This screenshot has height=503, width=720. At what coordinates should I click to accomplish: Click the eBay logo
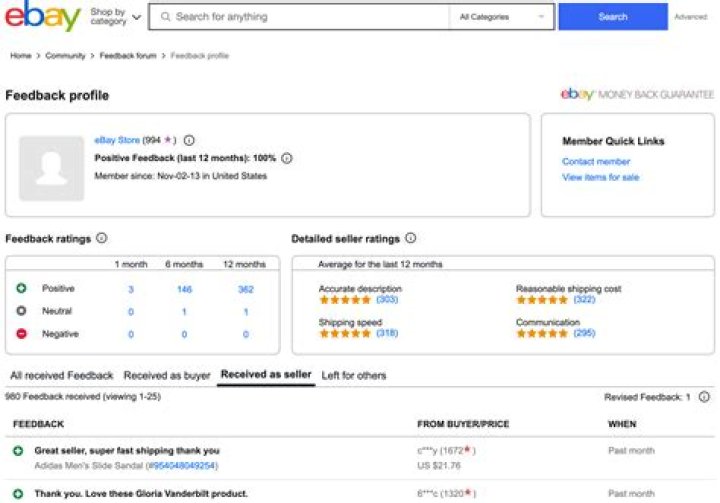pyautogui.click(x=42, y=17)
